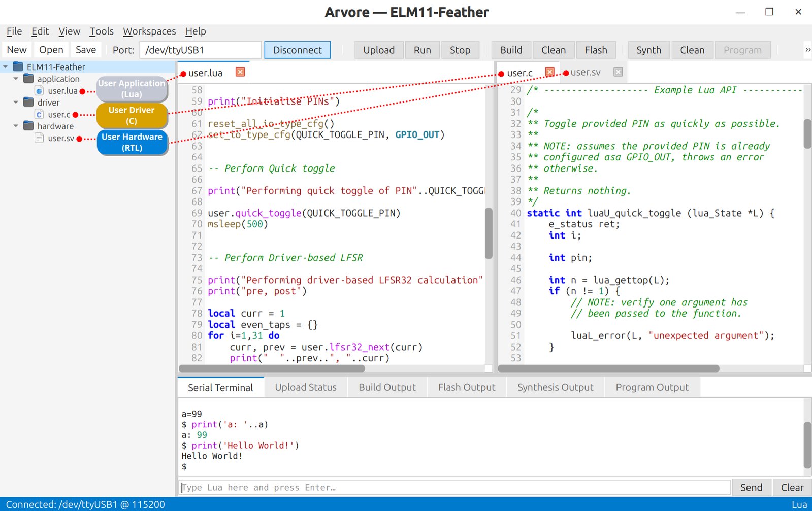This screenshot has height=511, width=812.
Task: Select user.c in the project tree
Action: (59, 115)
